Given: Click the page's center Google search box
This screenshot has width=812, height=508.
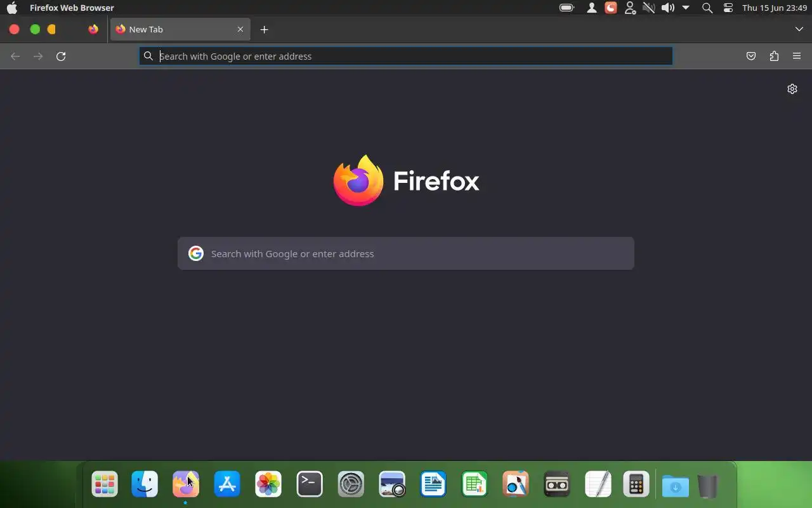Looking at the screenshot, I should coord(406,253).
